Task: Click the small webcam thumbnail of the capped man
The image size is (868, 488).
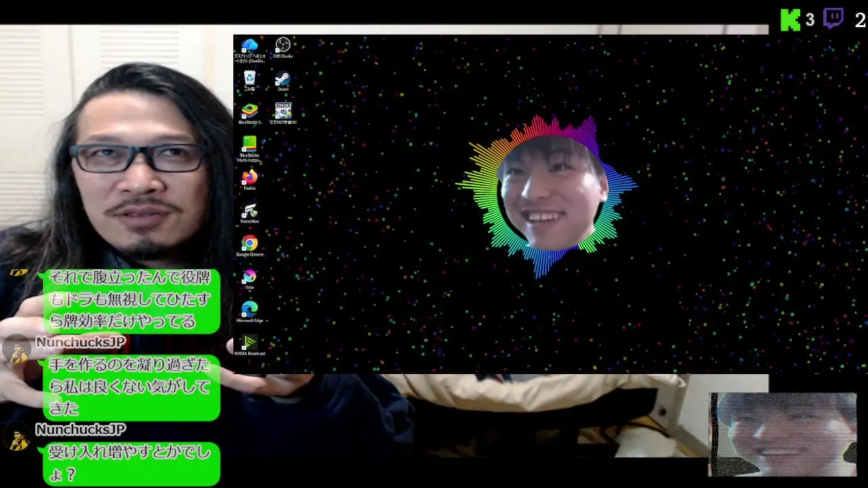Action: pos(783,434)
